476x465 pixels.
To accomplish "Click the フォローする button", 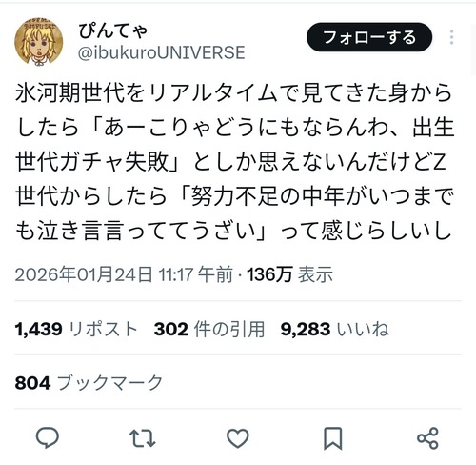I will pyautogui.click(x=369, y=37).
